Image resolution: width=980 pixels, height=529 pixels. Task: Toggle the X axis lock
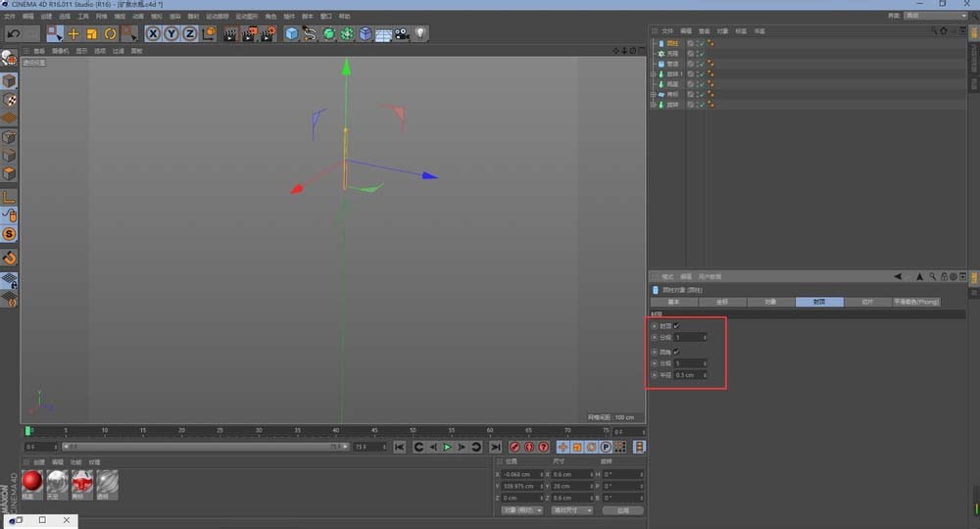click(153, 33)
